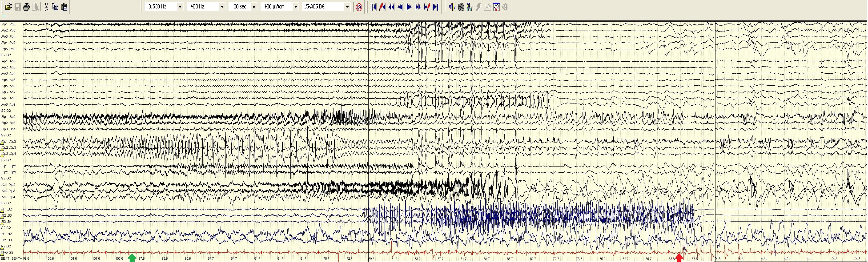Click the green arrow marker on timeline
Screen dimensions: 868x262
[132, 258]
